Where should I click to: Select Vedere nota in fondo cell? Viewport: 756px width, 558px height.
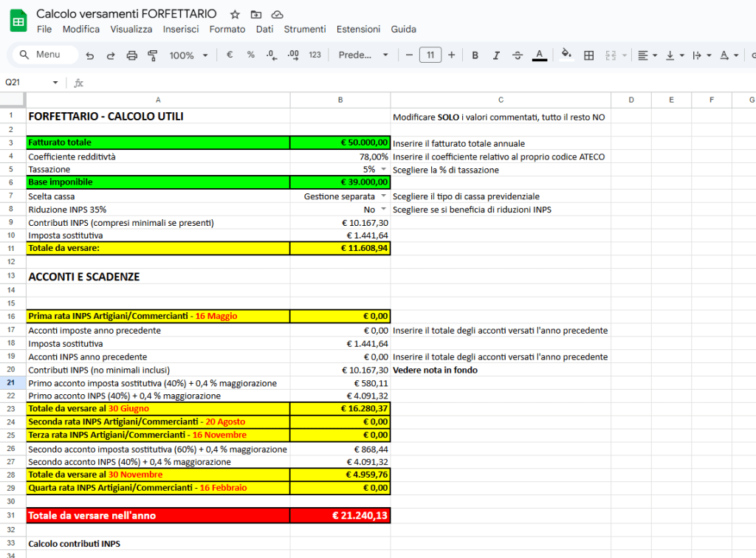pyautogui.click(x=501, y=370)
